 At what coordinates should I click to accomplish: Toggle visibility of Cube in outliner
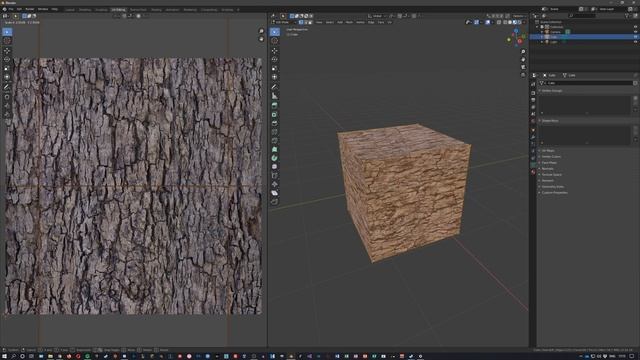click(636, 37)
